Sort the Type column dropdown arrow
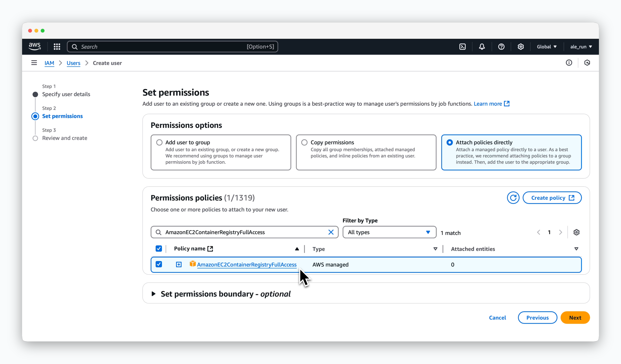The image size is (621, 364). (x=435, y=249)
